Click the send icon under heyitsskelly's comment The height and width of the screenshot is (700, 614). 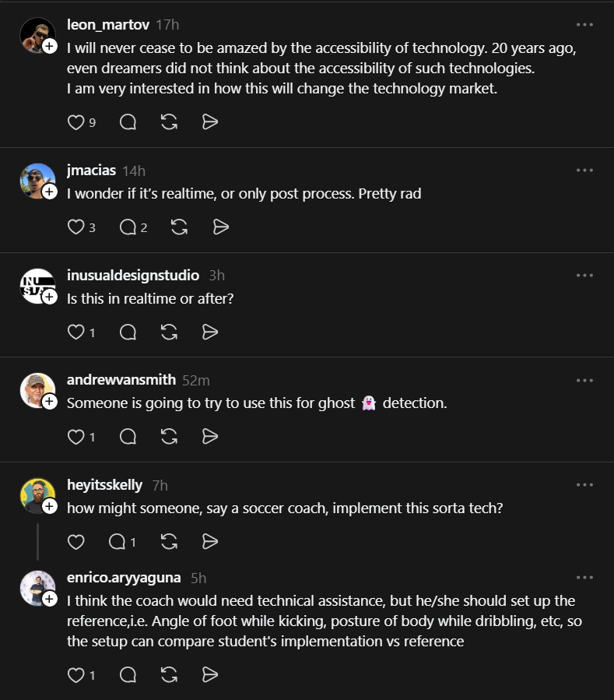(x=212, y=542)
